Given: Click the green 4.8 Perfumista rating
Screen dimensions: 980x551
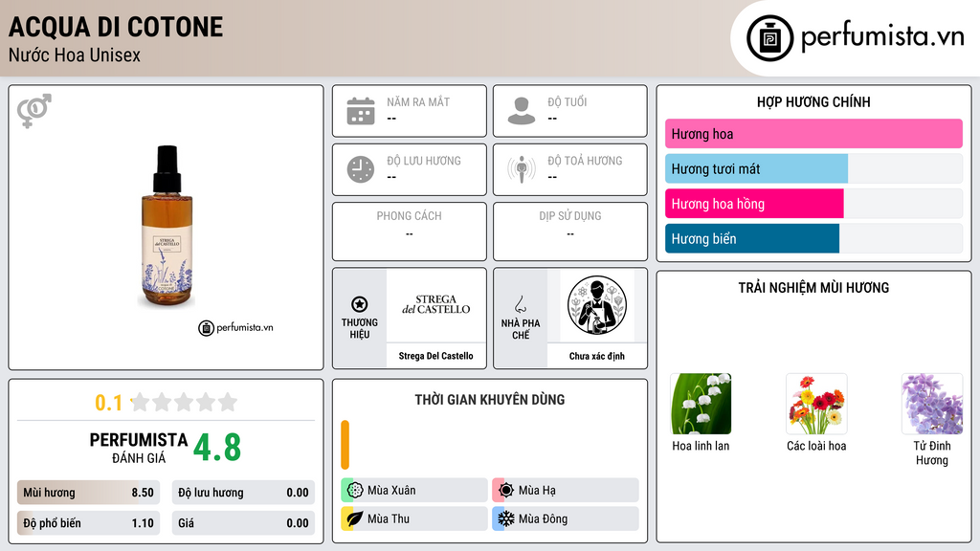Looking at the screenshot, I should click(217, 448).
